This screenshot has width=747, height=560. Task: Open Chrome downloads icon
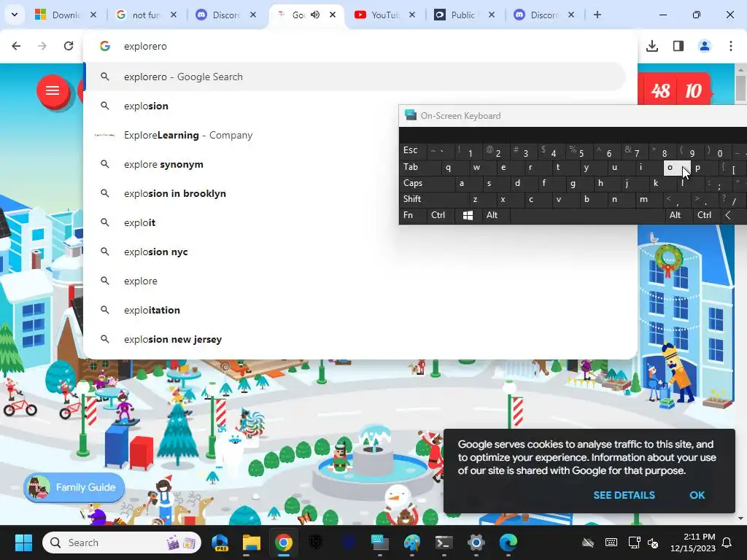tap(652, 46)
